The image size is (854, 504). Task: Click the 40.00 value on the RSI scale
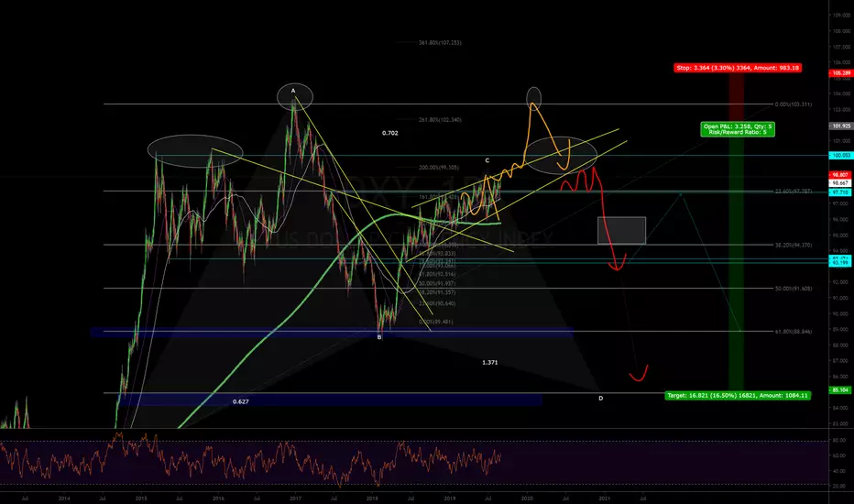click(838, 471)
